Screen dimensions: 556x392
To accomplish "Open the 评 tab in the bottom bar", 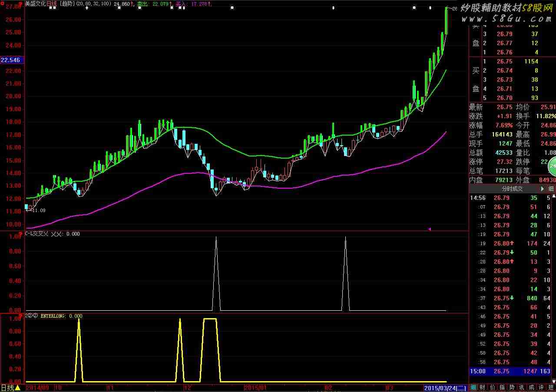I will pos(541,387).
